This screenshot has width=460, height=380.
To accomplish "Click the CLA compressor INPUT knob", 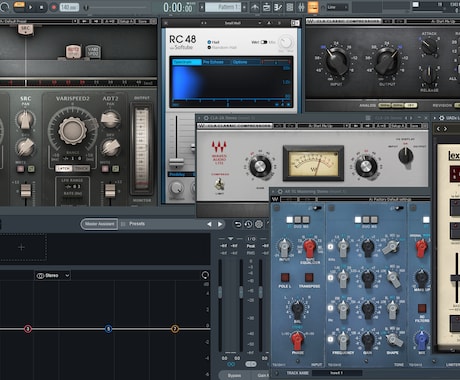I will click(337, 61).
